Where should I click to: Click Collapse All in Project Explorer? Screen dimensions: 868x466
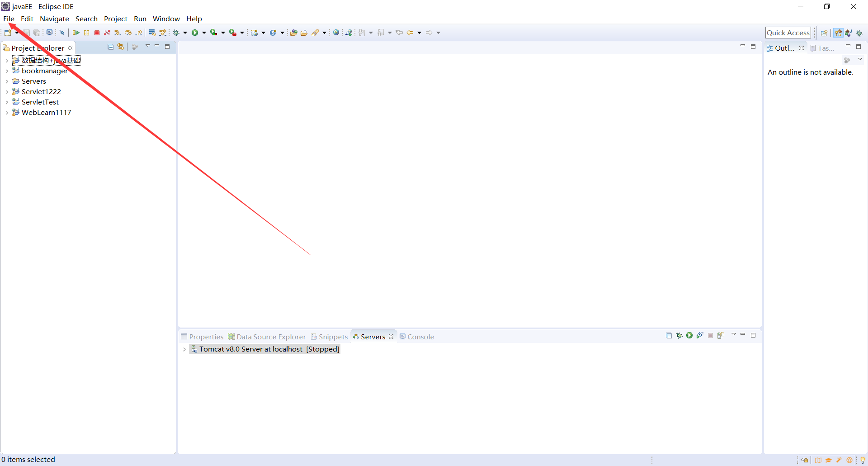coord(110,47)
